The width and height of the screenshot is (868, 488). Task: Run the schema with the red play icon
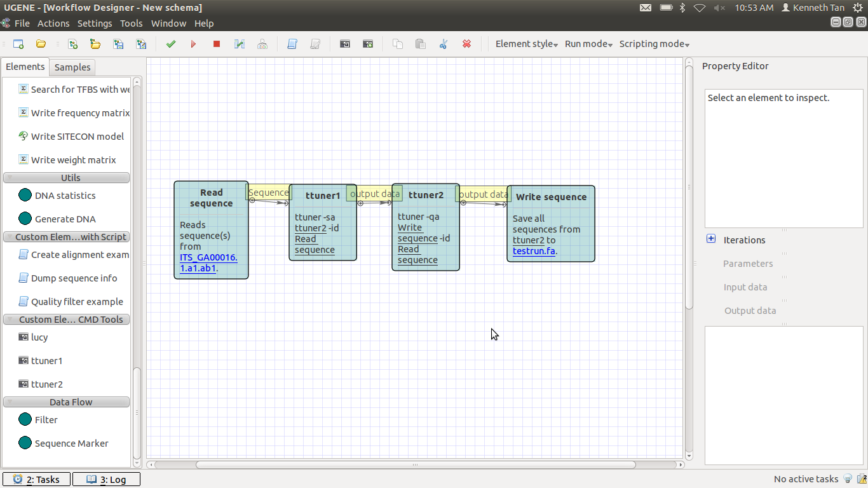(x=194, y=44)
